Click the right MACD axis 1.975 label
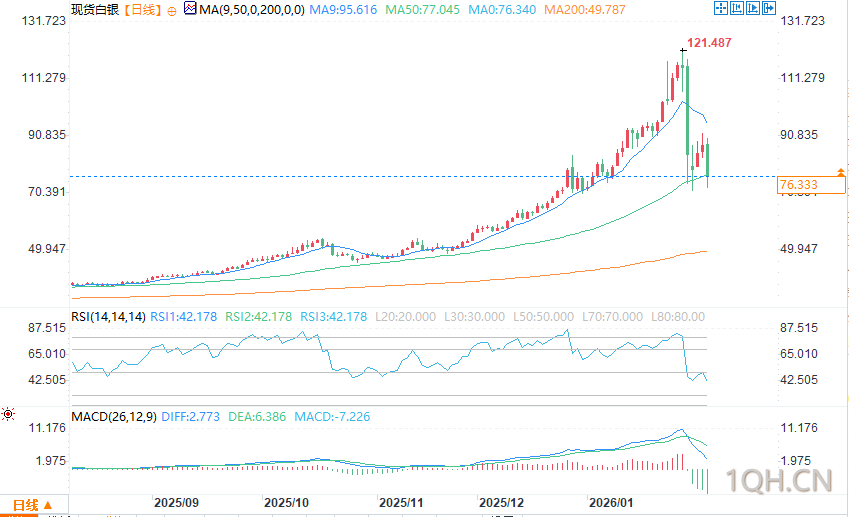 pyautogui.click(x=796, y=461)
